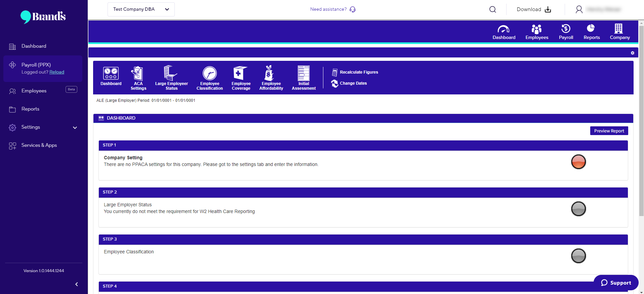Open Employee Coverage icon
The width and height of the screenshot is (644, 294).
(x=240, y=73)
